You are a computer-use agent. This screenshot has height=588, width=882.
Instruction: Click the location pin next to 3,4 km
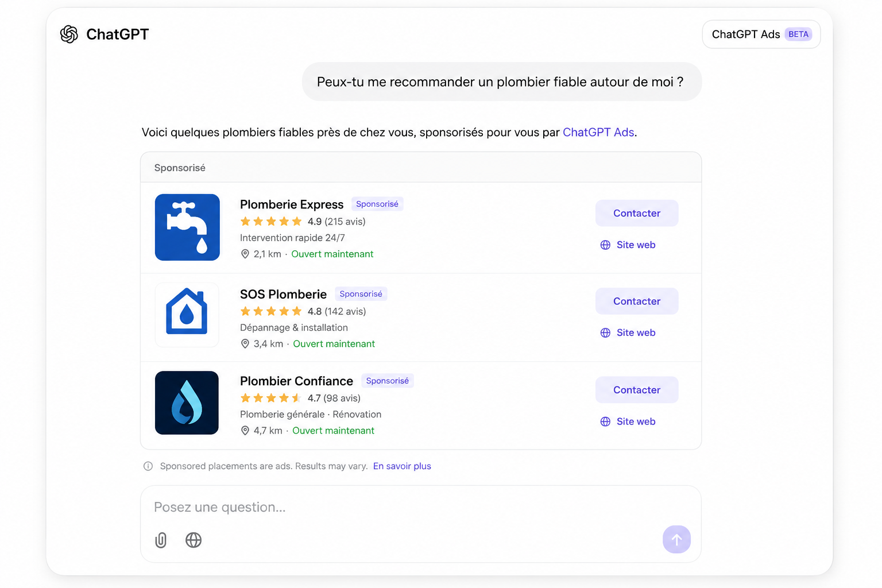[245, 344]
